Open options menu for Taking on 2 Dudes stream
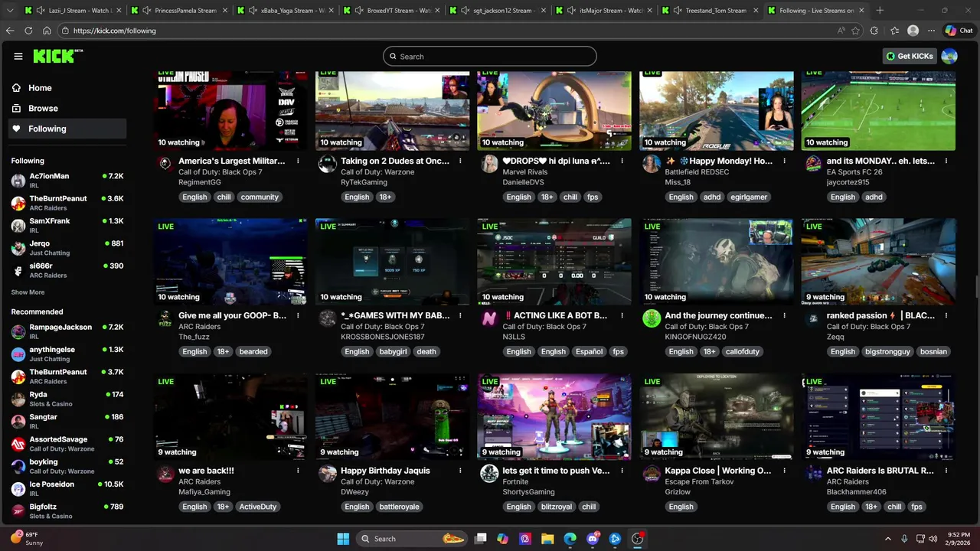The image size is (980, 551). 460,161
